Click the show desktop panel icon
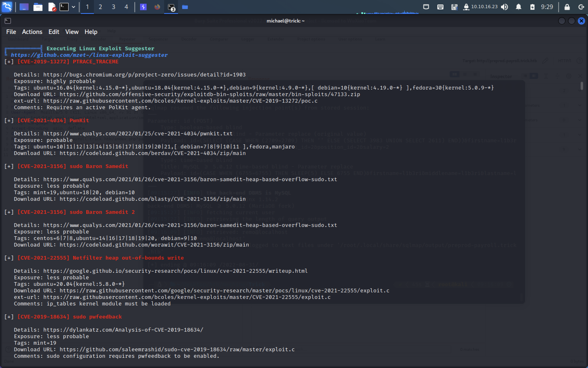The width and height of the screenshot is (588, 368). point(24,7)
